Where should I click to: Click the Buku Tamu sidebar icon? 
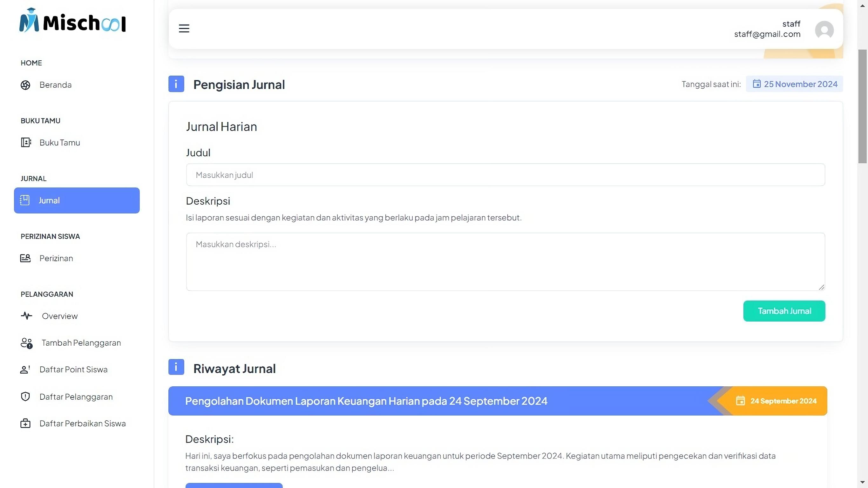[26, 143]
